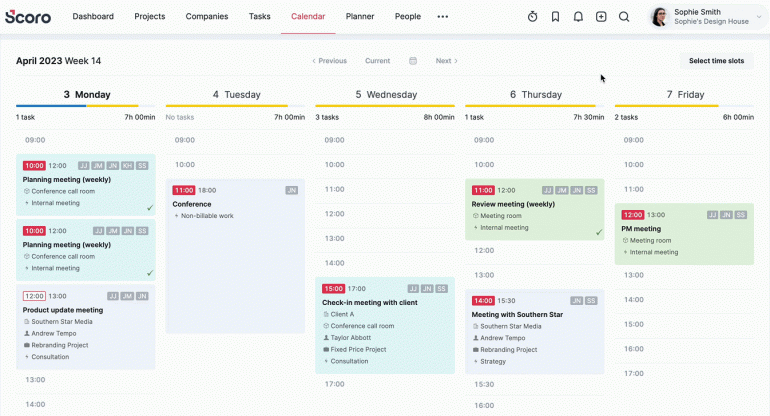Start the time tracker stopwatch icon
Screen dimensions: 770x416
[x=532, y=17]
